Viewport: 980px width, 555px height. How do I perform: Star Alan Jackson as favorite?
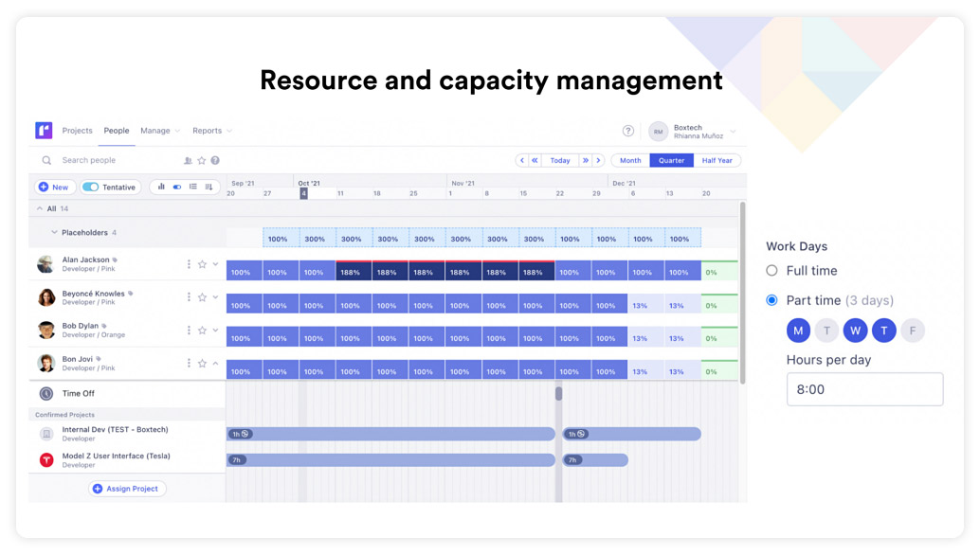pyautogui.click(x=202, y=264)
